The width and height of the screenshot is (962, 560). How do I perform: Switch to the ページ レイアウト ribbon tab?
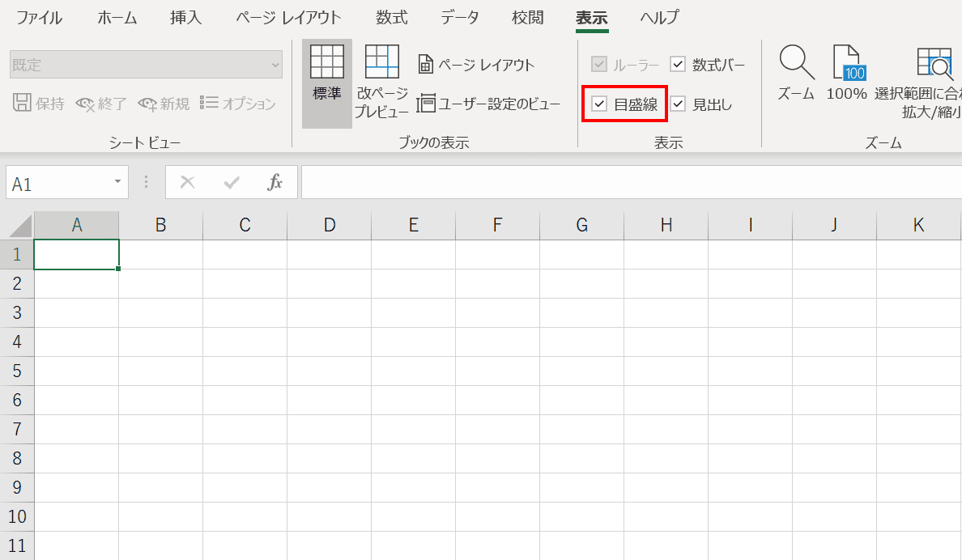point(288,17)
